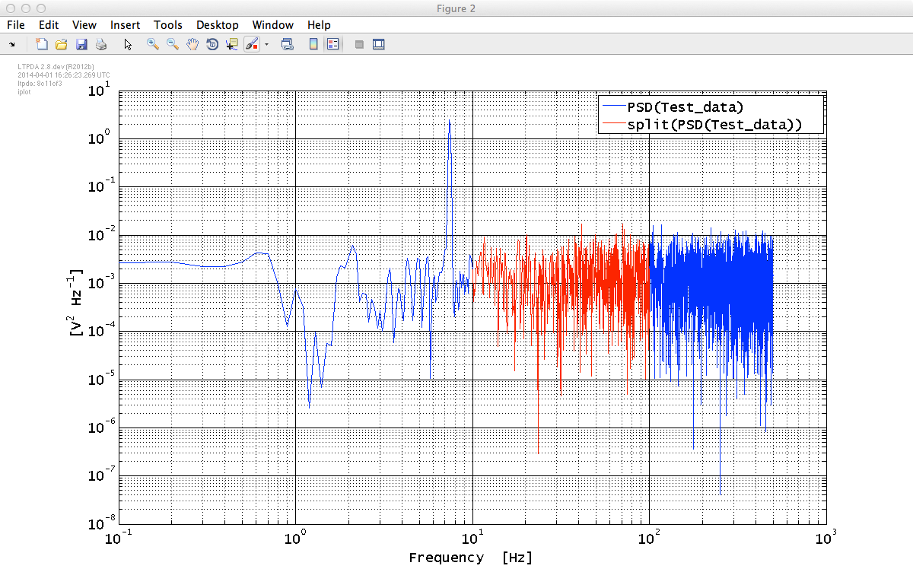The image size is (913, 588).
Task: Click the Link Plot icon
Action: [288, 45]
